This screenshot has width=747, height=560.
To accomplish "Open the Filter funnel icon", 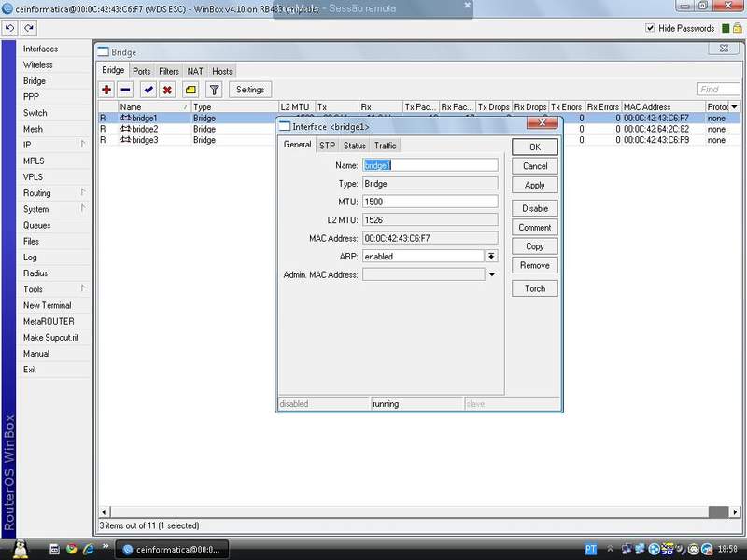I will 214,90.
